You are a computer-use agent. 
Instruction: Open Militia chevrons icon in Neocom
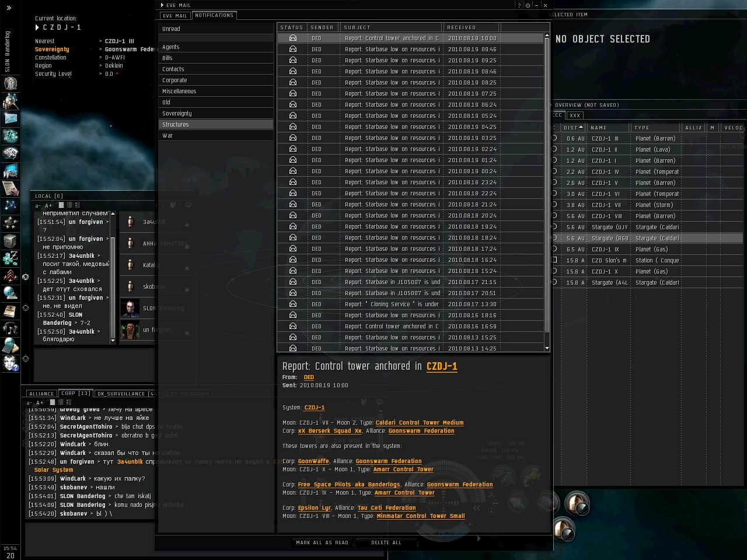point(11,276)
